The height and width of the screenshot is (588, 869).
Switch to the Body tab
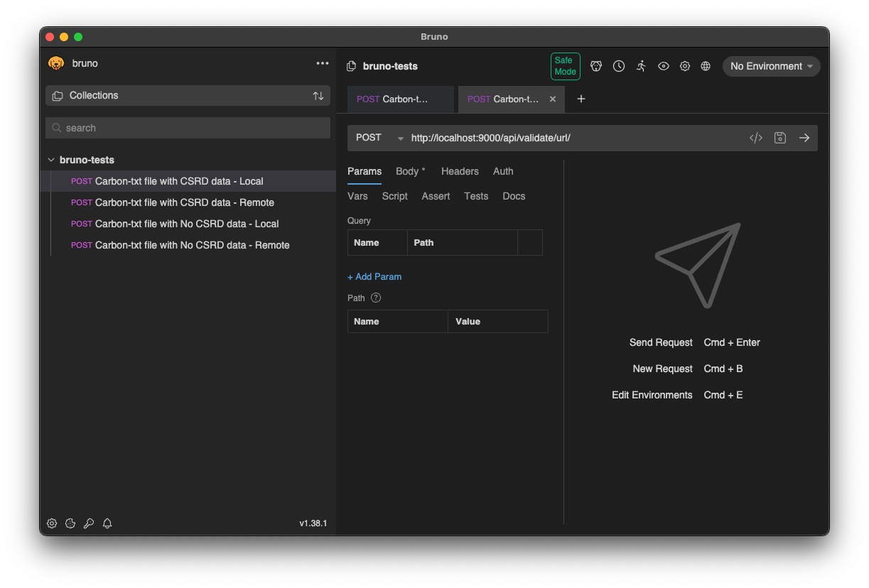[410, 171]
